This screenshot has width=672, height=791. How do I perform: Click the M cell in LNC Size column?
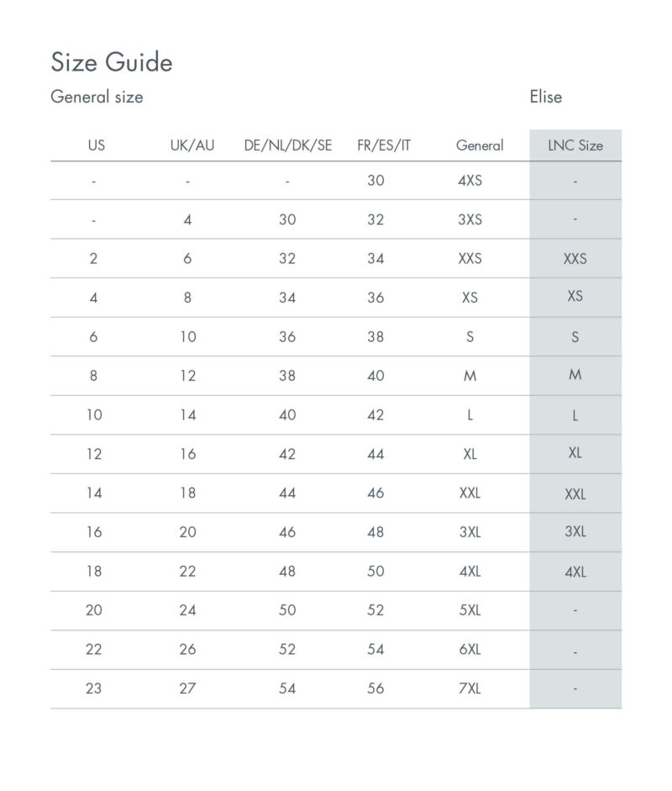pos(575,375)
